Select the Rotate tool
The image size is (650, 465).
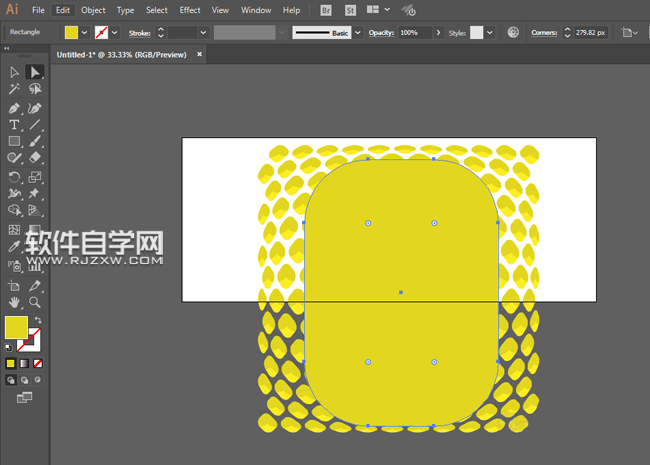click(15, 177)
